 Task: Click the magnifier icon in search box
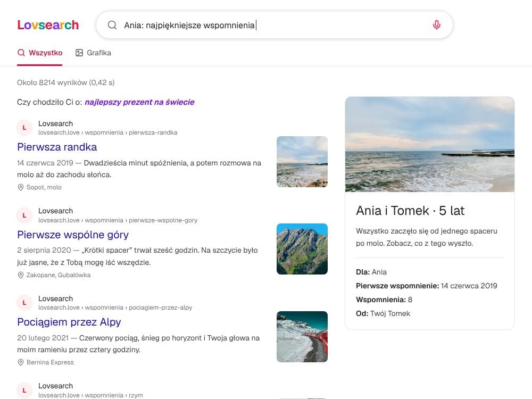(x=112, y=25)
